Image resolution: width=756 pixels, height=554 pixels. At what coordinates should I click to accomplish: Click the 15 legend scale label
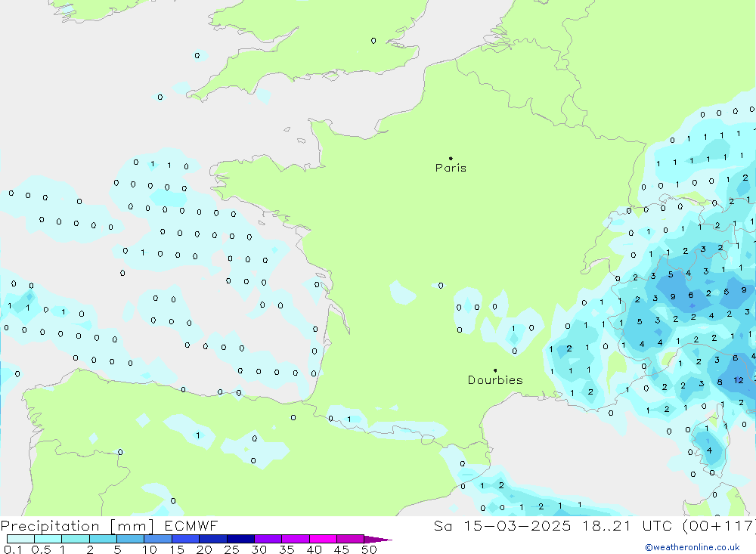(x=176, y=549)
